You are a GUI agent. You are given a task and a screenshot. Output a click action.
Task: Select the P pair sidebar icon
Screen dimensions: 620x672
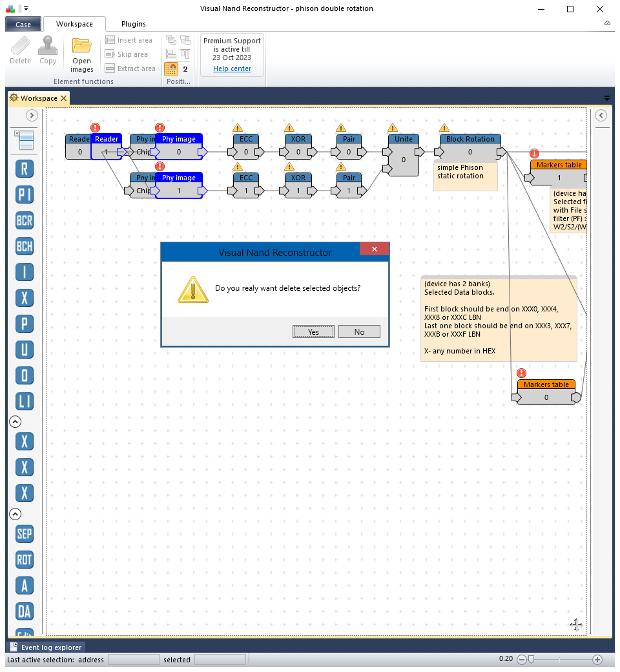click(25, 324)
